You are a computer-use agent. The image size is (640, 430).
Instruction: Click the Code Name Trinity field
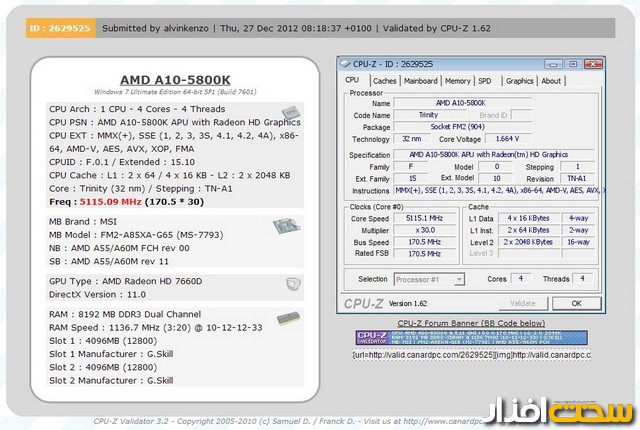click(x=429, y=115)
